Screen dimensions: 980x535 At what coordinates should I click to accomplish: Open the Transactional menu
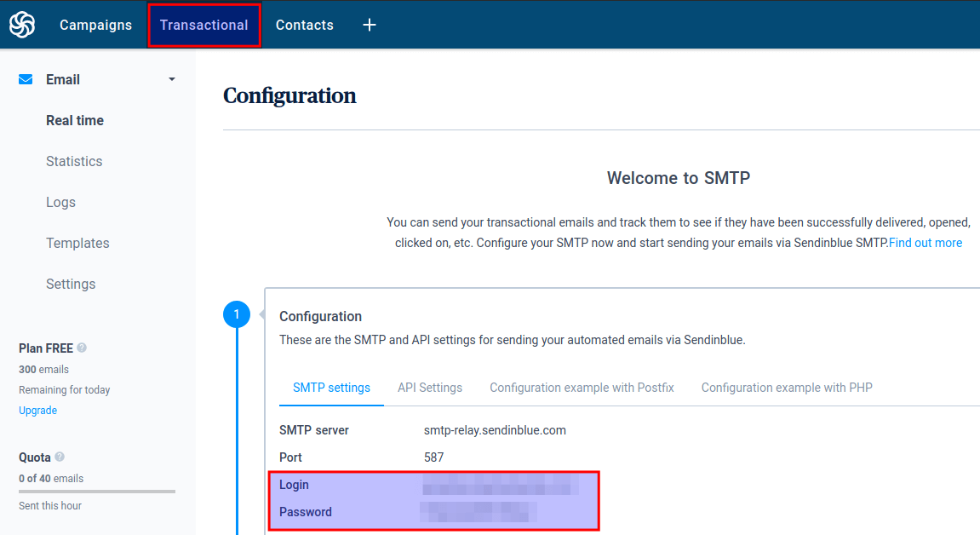click(x=204, y=25)
